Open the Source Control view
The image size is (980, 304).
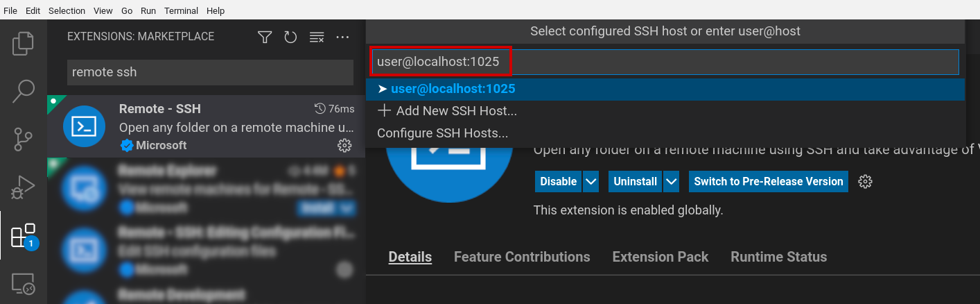click(x=23, y=139)
